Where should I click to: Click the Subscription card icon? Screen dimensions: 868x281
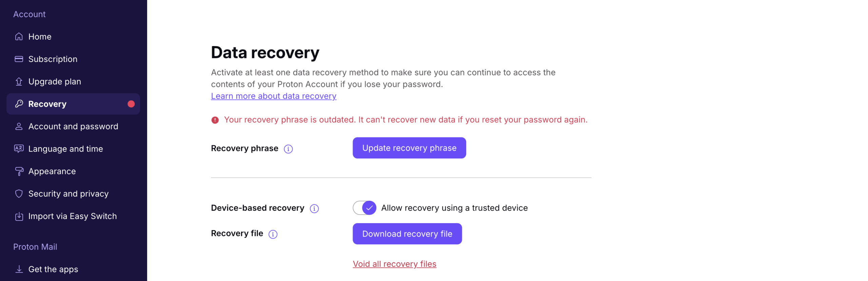19,59
